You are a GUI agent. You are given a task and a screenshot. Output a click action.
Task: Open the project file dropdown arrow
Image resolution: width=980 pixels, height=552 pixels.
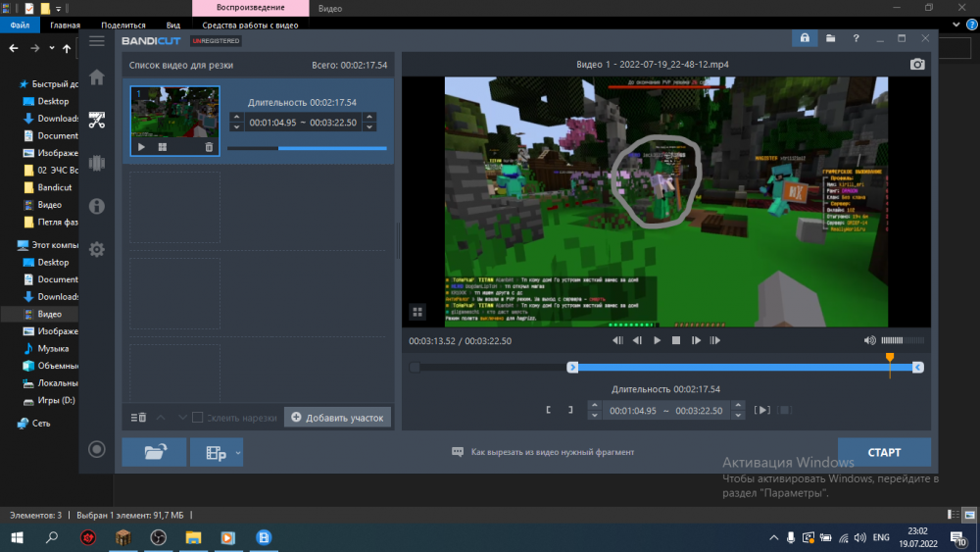click(238, 453)
